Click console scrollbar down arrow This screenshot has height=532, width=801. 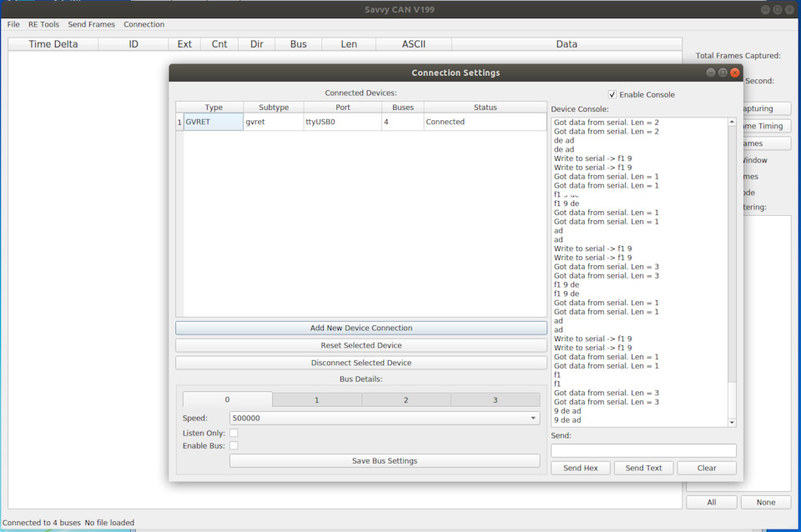coord(732,423)
